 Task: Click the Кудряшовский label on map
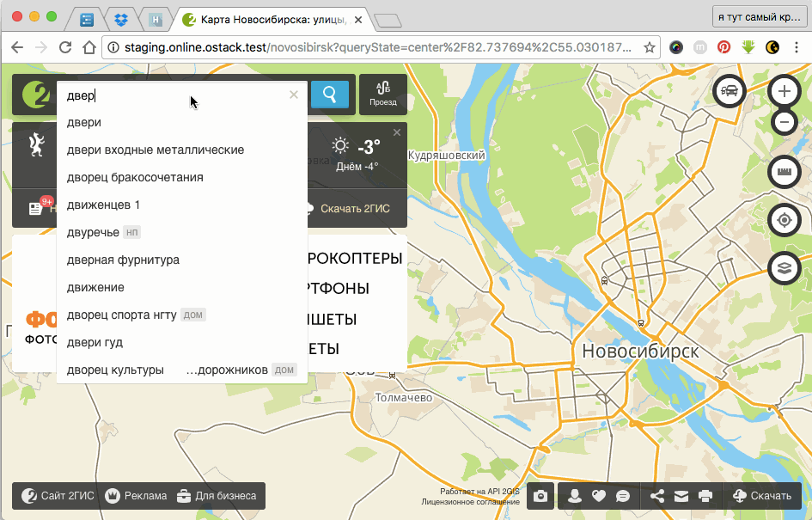(x=447, y=155)
